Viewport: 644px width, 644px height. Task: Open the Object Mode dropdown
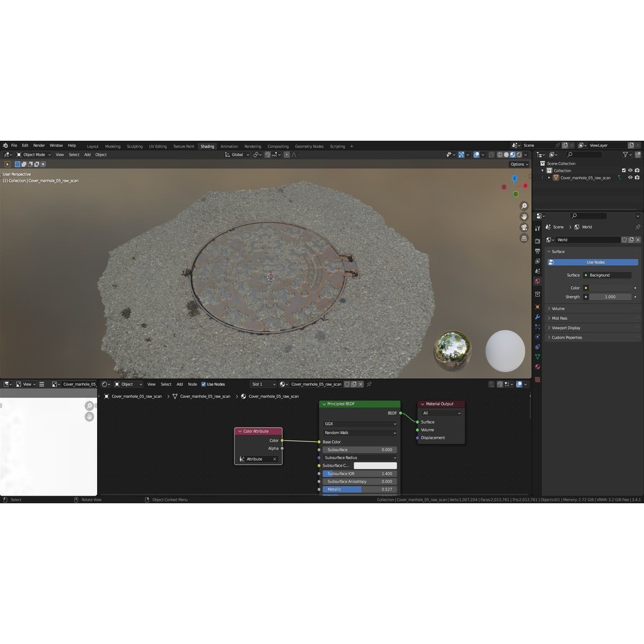[x=33, y=155]
